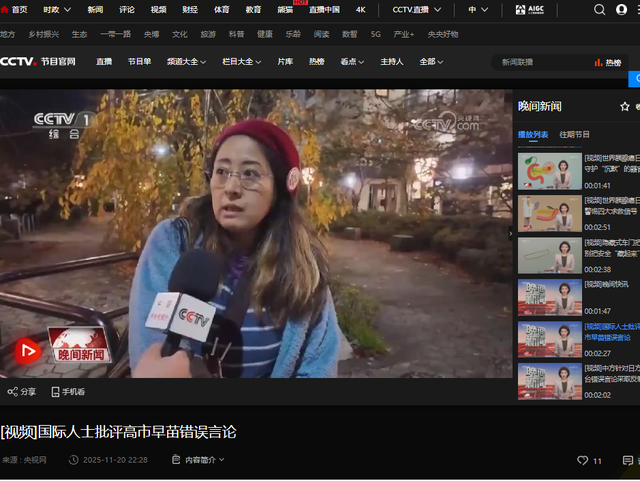Go to 一带一路 section
The image size is (640, 481).
point(116,34)
